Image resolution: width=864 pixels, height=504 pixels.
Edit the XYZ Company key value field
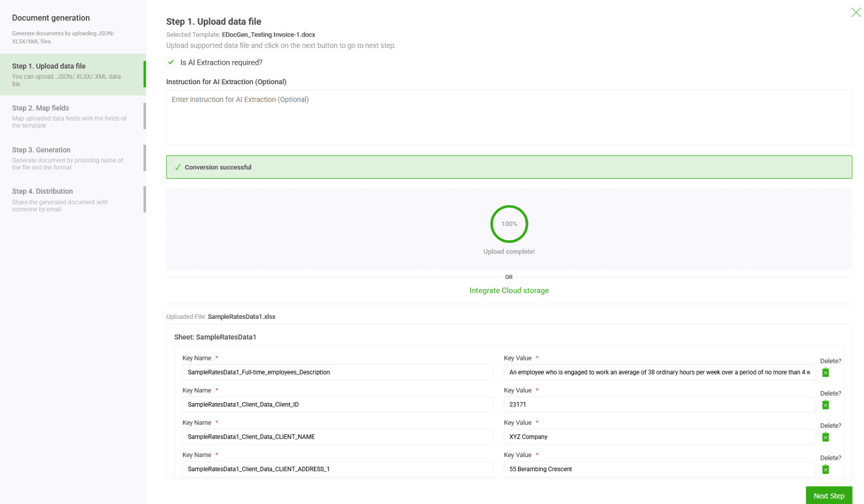pos(659,437)
